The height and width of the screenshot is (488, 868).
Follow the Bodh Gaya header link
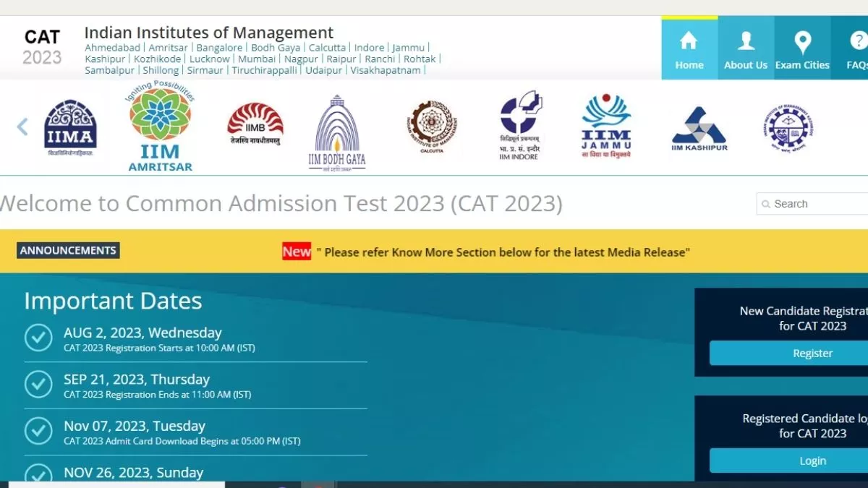[276, 48]
